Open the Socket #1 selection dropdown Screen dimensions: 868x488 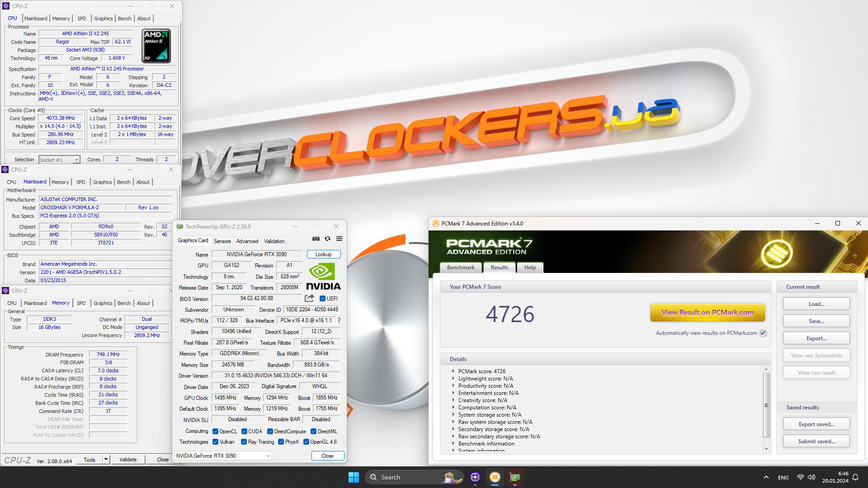pos(59,160)
